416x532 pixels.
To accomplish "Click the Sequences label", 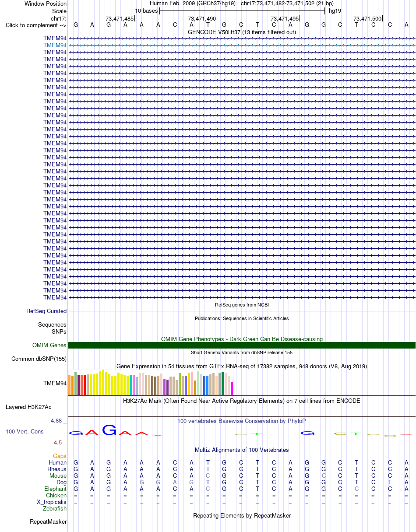I will tap(52, 325).
